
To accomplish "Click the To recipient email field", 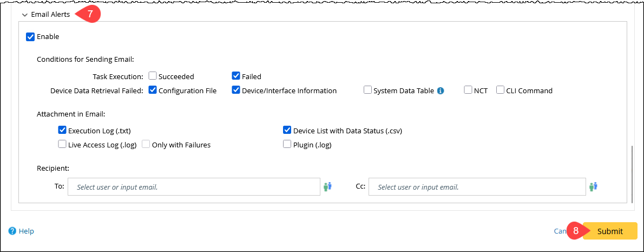I will [x=194, y=187].
